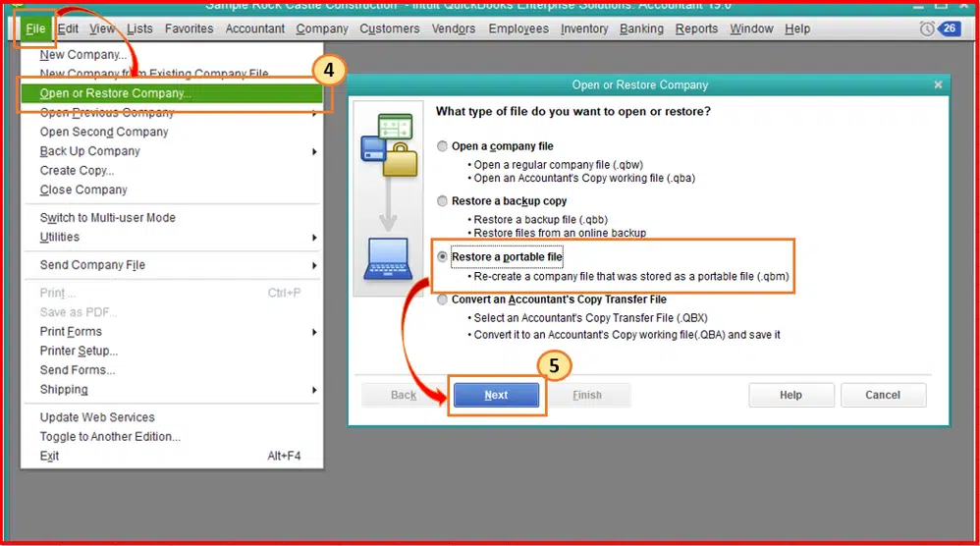Viewport: 980px width, 546px height.
Task: Choose Open or Restore Company... menu item
Action: tap(172, 93)
